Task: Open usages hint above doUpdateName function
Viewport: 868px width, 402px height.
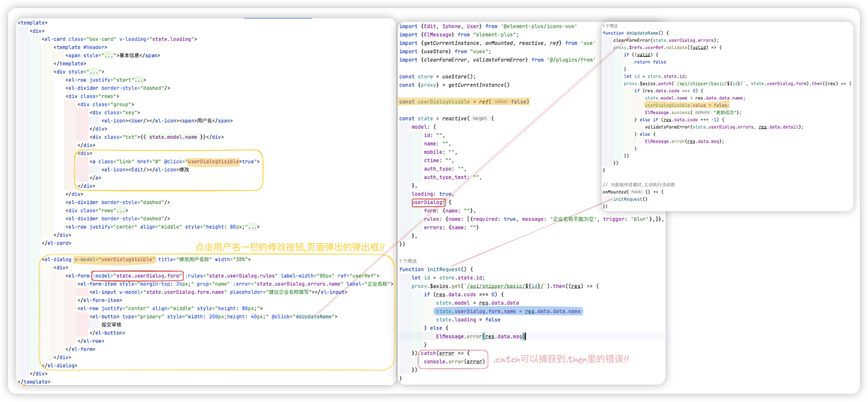Action: pyautogui.click(x=611, y=26)
